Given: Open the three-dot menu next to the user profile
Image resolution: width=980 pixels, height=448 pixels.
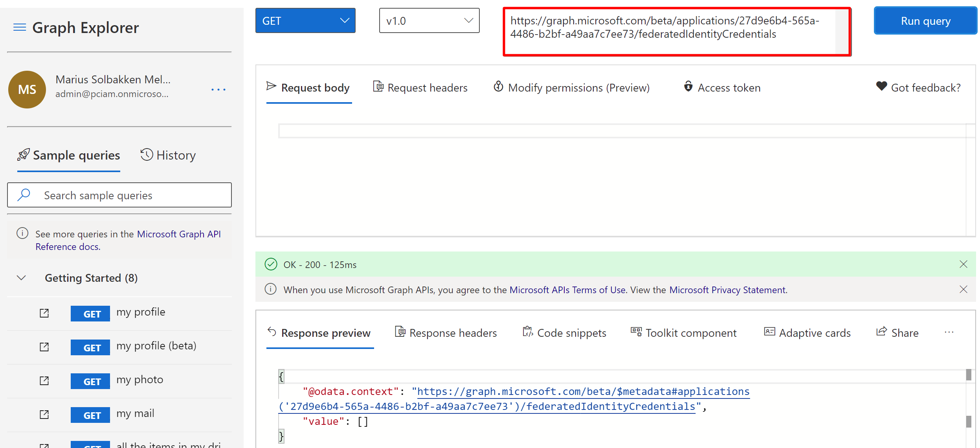Looking at the screenshot, I should click(218, 90).
